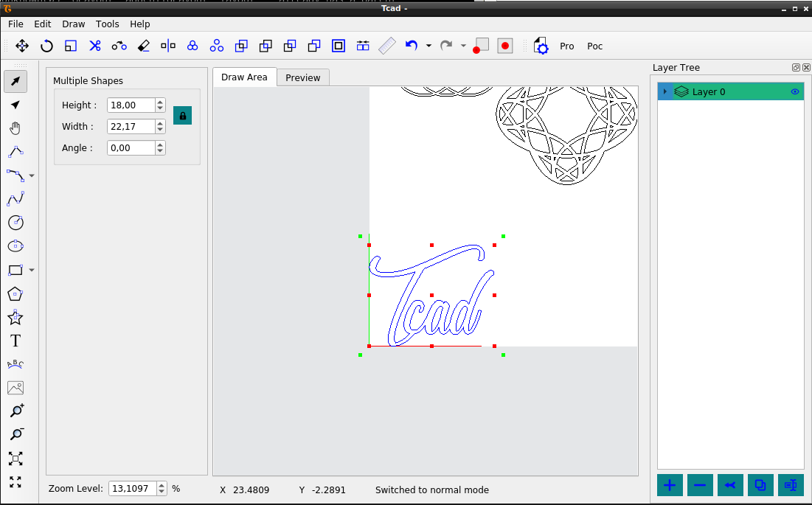The height and width of the screenshot is (505, 812).
Task: Click the Poc button in toolbar
Action: [x=595, y=46]
